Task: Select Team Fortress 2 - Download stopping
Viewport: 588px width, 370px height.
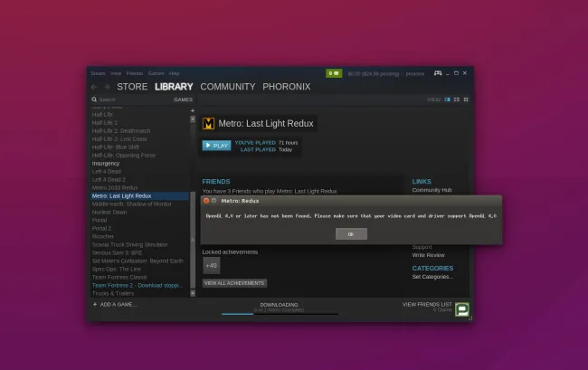Action: click(138, 285)
